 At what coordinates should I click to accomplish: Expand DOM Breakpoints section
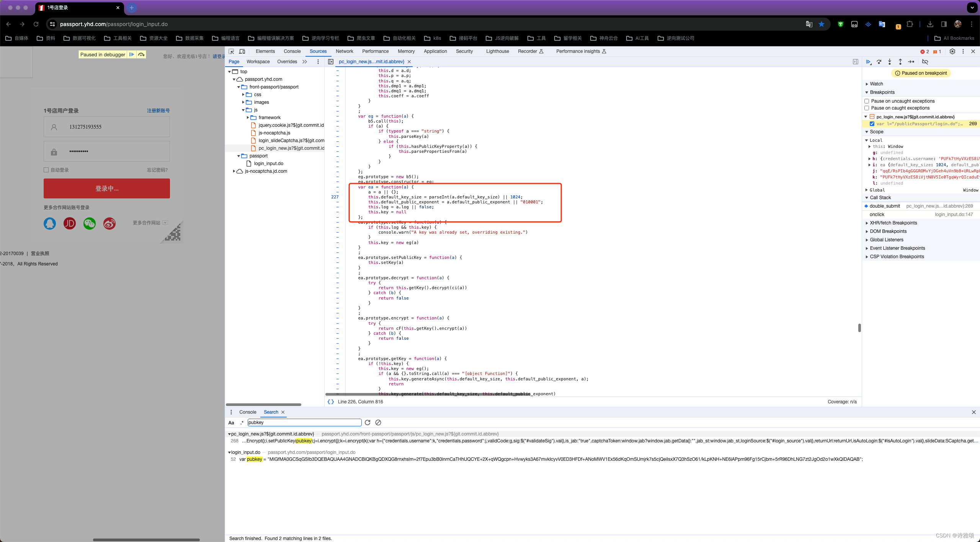[x=867, y=231]
